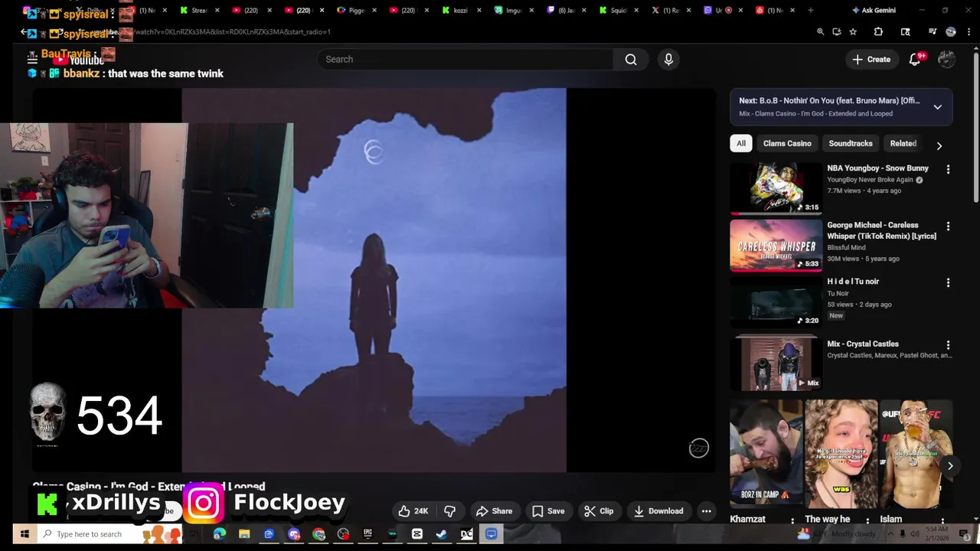Image resolution: width=980 pixels, height=551 pixels.
Task: Open options menu for Mix - Crystal Castles
Action: pyautogui.click(x=948, y=345)
